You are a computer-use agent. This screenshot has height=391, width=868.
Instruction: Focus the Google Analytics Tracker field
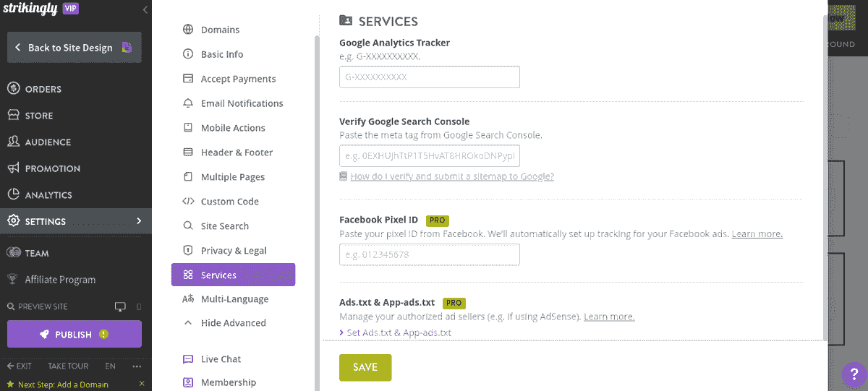[430, 77]
